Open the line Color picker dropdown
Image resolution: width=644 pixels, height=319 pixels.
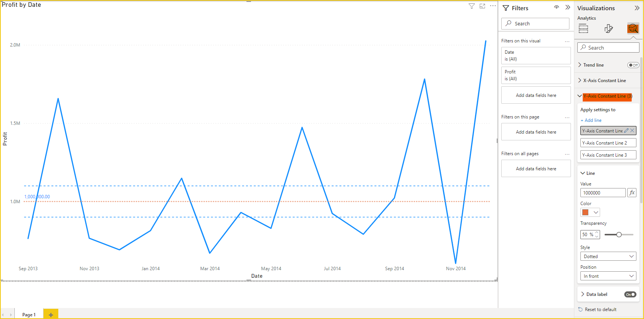[x=590, y=212]
